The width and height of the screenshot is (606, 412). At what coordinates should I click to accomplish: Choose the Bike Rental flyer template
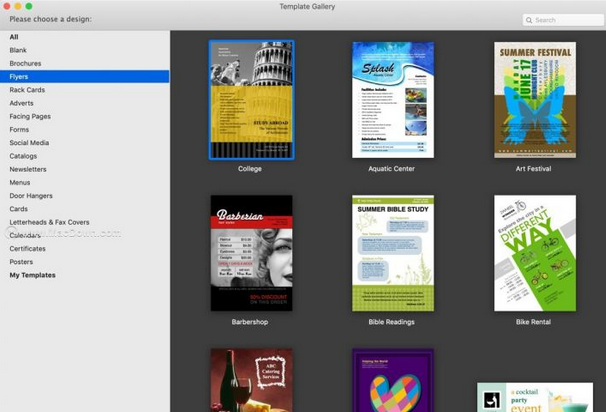click(534, 253)
